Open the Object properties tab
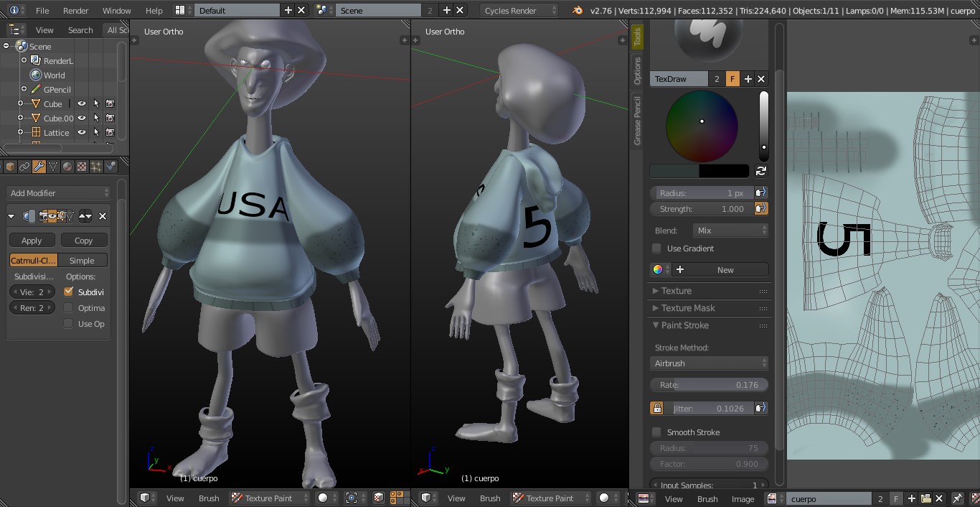 11,167
